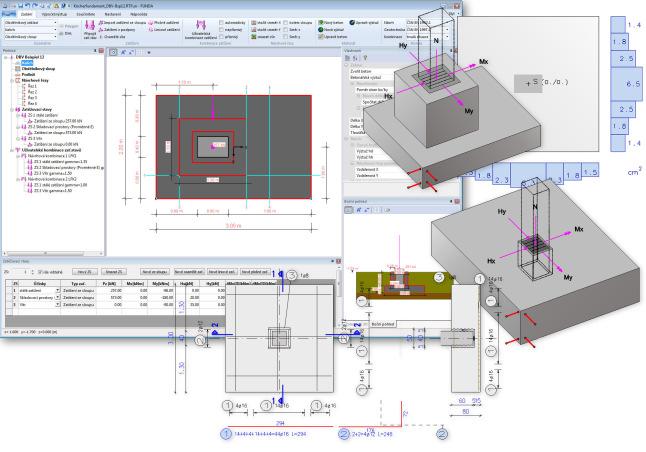Select second section cut item in tree
Screen dimensions: 646x452
click(32, 92)
